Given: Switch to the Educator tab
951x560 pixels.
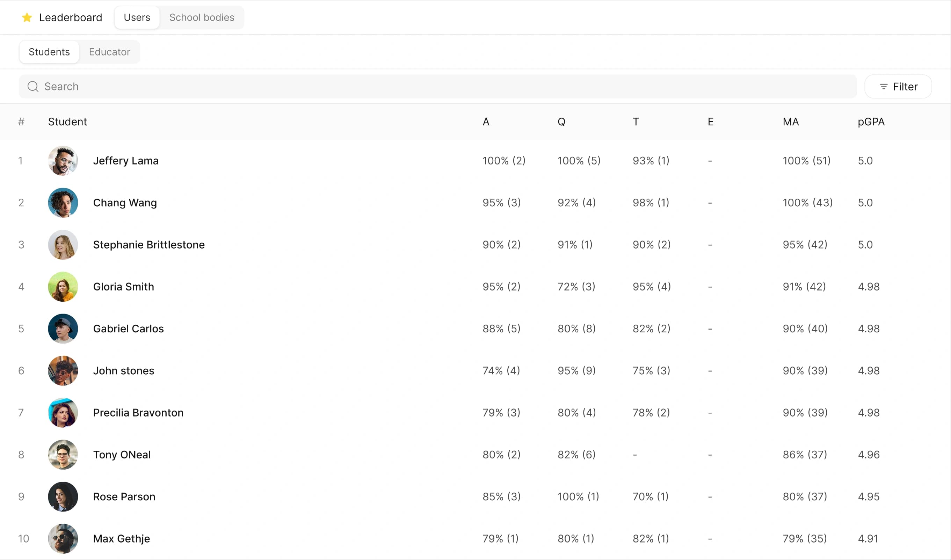Looking at the screenshot, I should pyautogui.click(x=109, y=52).
